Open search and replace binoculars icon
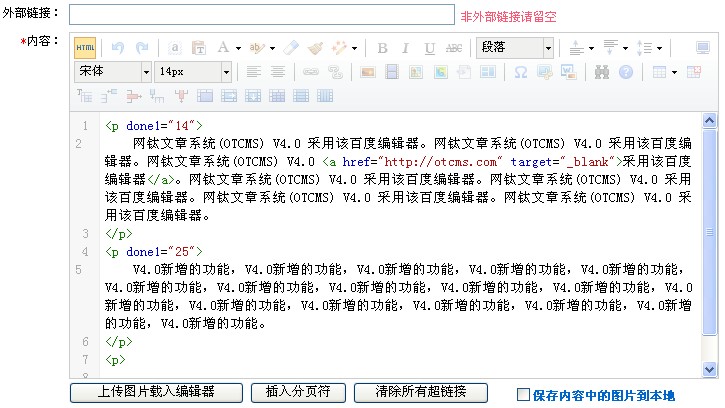 click(x=602, y=72)
